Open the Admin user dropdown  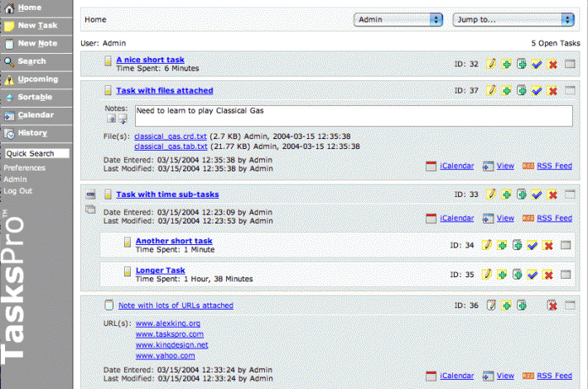tap(398, 20)
